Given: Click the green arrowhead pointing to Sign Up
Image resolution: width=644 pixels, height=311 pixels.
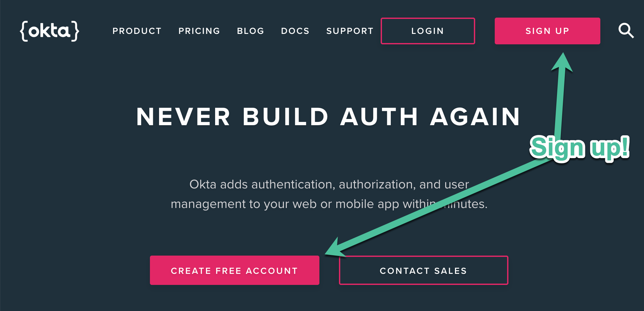Looking at the screenshot, I should tap(562, 62).
